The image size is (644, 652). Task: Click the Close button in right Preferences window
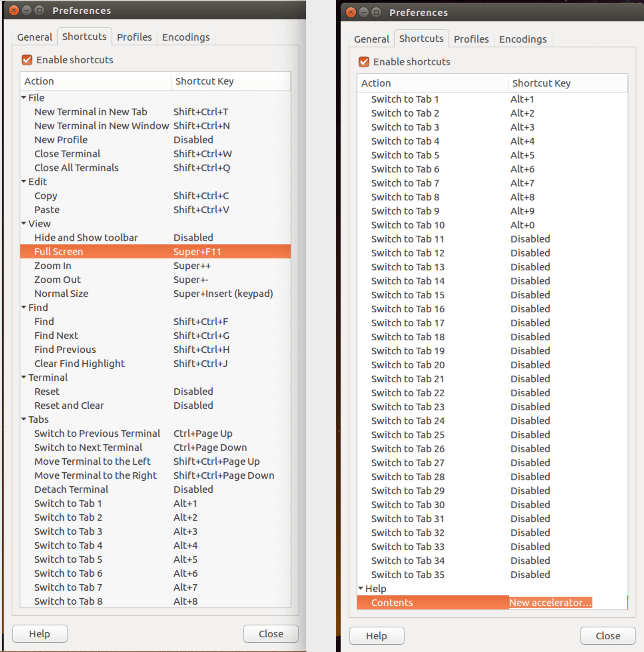[608, 636]
